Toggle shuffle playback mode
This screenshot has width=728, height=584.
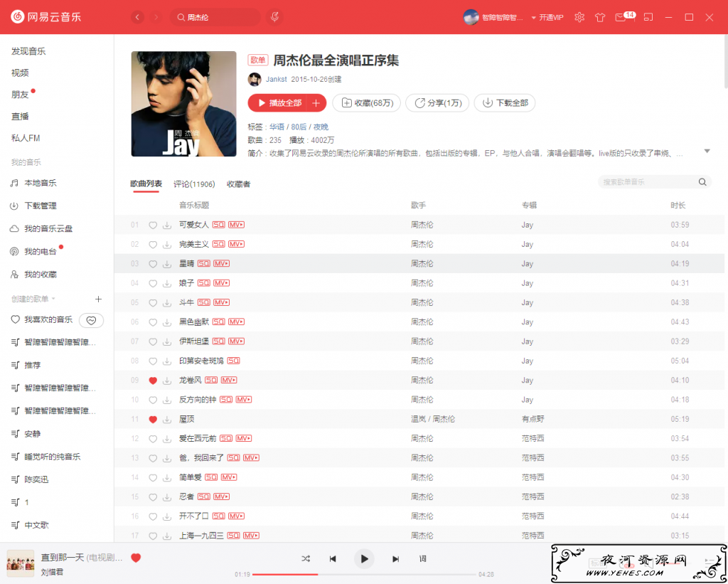[x=306, y=559]
